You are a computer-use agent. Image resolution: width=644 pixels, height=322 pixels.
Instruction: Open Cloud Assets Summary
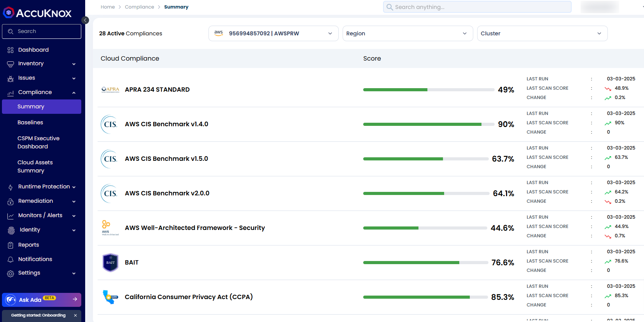pos(35,167)
